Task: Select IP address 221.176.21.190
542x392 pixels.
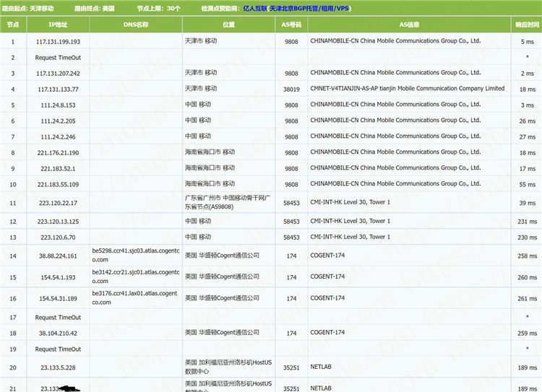Action: [58, 152]
